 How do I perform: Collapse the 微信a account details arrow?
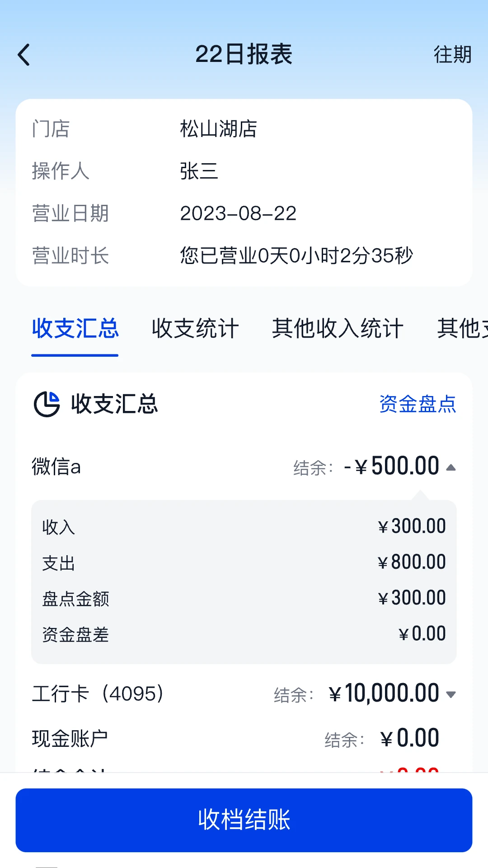coord(451,467)
